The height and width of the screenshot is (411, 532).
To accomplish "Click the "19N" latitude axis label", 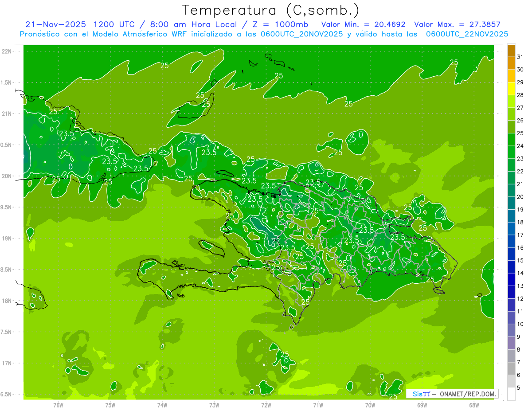I will coord(7,239).
